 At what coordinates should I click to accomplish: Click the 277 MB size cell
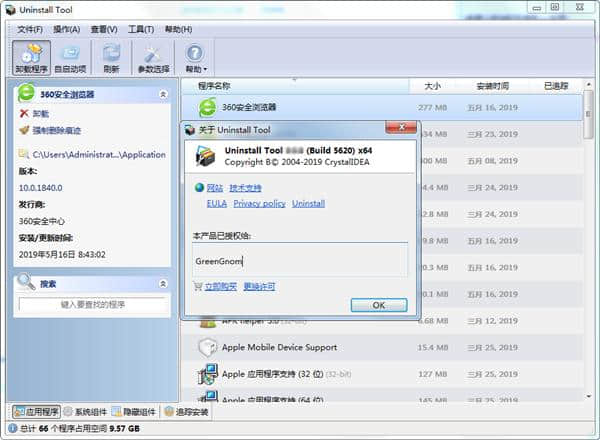[432, 108]
